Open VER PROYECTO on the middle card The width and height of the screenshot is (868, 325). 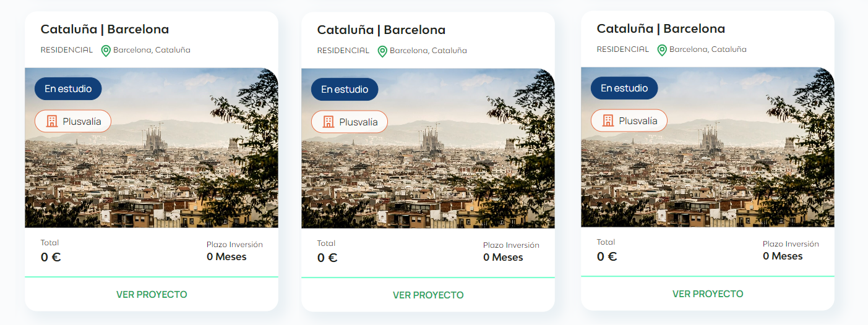[428, 295]
